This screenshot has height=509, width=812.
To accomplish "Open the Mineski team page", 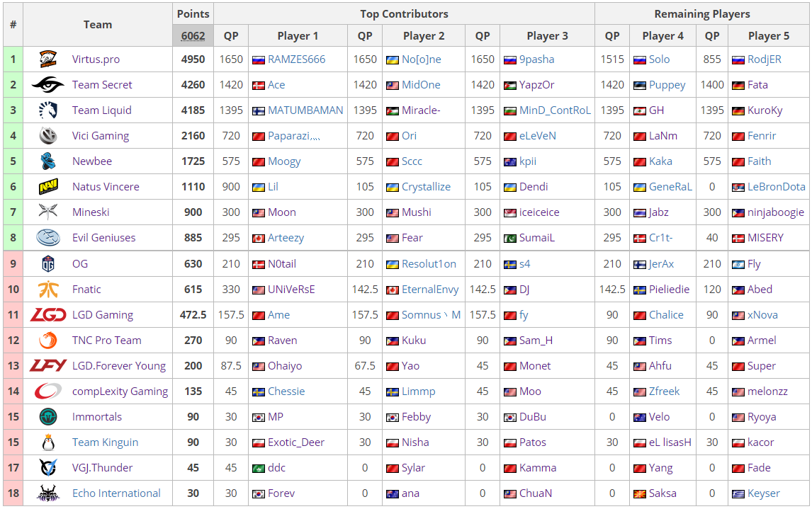I will pos(91,212).
